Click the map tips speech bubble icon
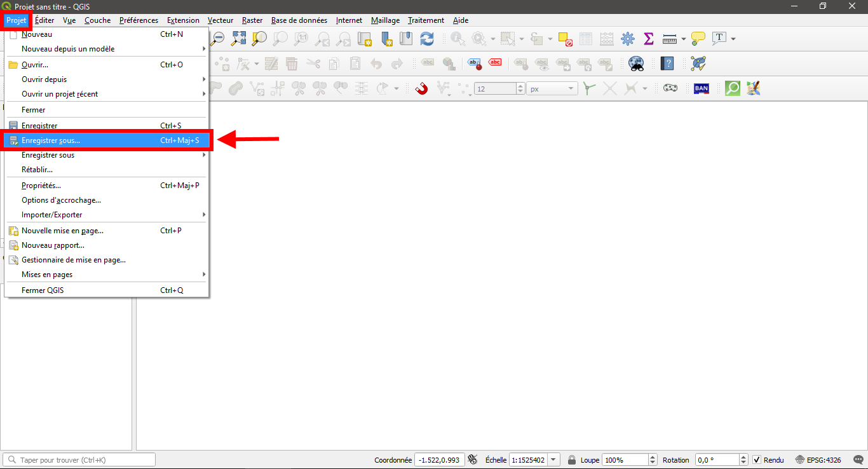Image resolution: width=868 pixels, height=469 pixels. tap(698, 39)
